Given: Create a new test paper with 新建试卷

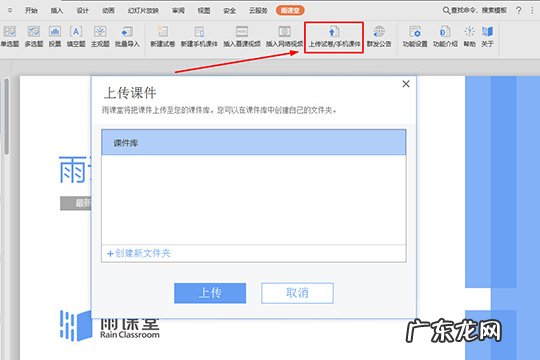Looking at the screenshot, I should coord(163,37).
